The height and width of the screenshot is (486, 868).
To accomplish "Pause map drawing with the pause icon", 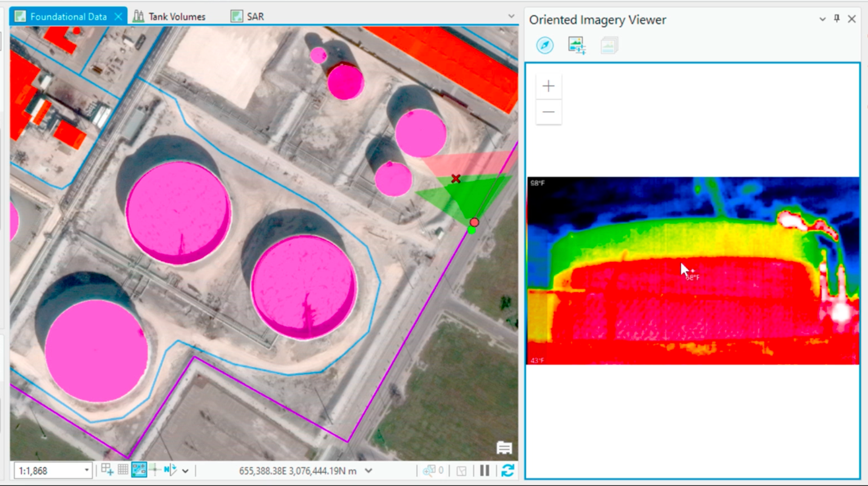I will pos(483,470).
